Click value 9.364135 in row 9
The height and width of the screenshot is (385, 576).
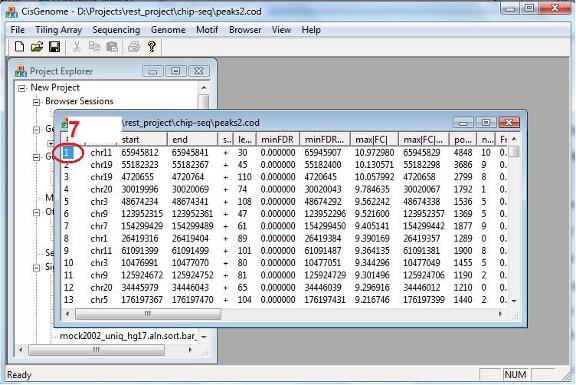(x=372, y=251)
